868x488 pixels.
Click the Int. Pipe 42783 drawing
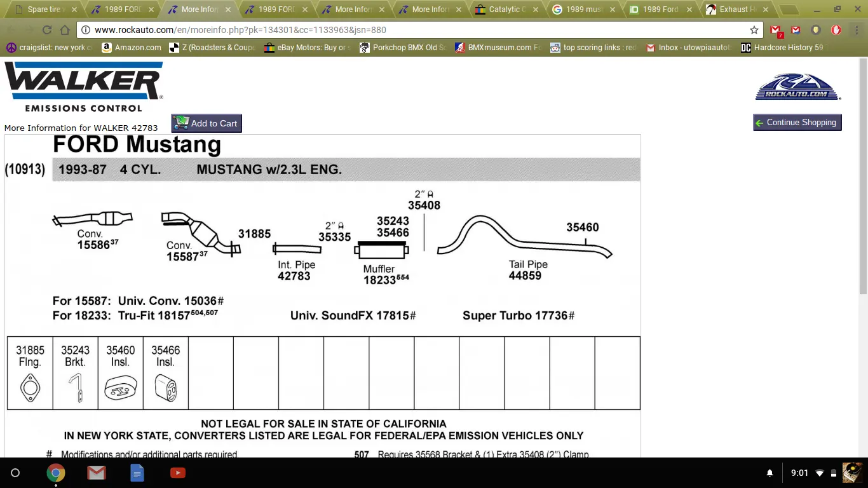coord(297,248)
